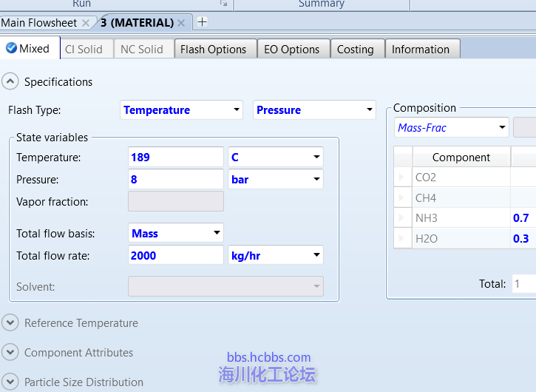Viewport: 536px width, 392px height.
Task: Click the Total flow rate input field
Action: point(175,255)
